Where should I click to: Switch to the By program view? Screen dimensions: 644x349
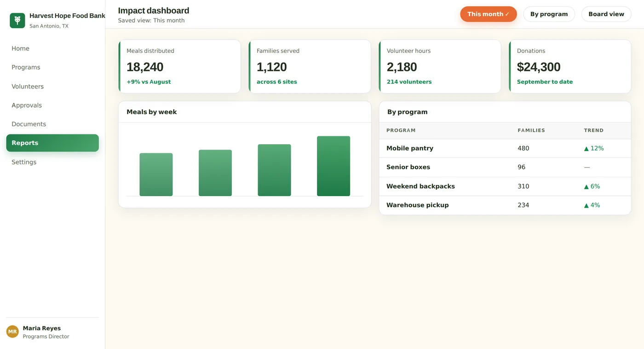[x=549, y=14]
